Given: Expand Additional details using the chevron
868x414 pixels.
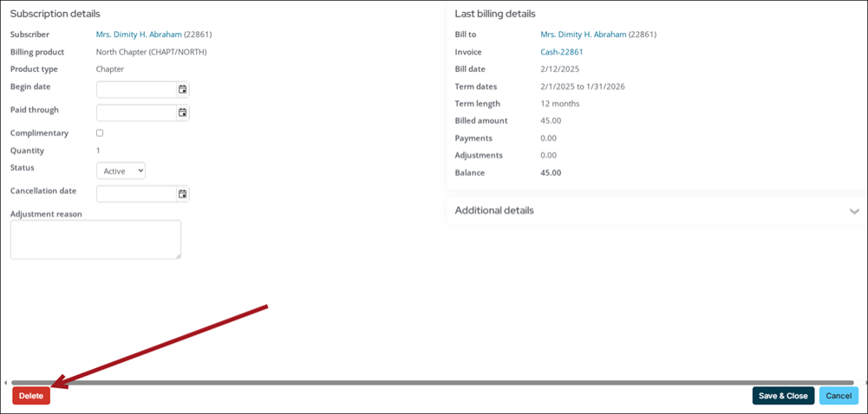Looking at the screenshot, I should pyautogui.click(x=854, y=211).
